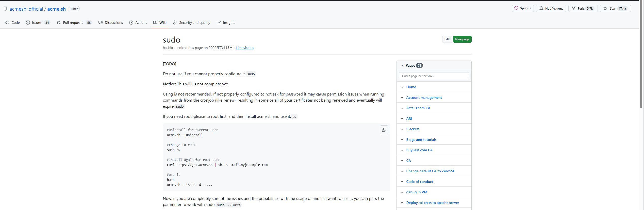Expand Deploy ssl certs to apache server
This screenshot has width=644, height=210.
[x=402, y=203]
